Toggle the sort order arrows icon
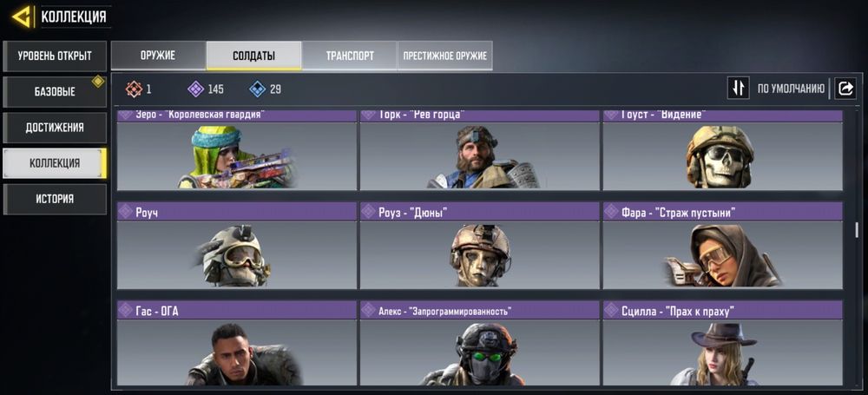This screenshot has width=868, height=395. 738,89
